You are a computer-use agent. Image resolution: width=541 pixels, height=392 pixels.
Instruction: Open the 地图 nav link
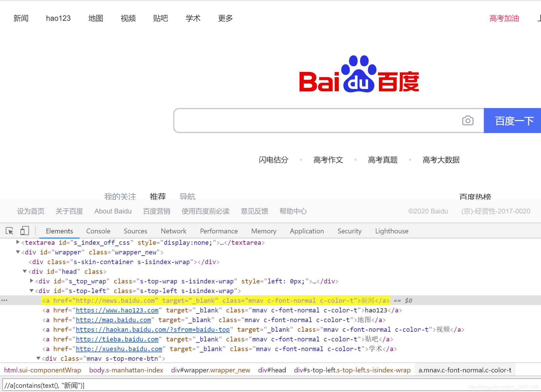(x=96, y=18)
